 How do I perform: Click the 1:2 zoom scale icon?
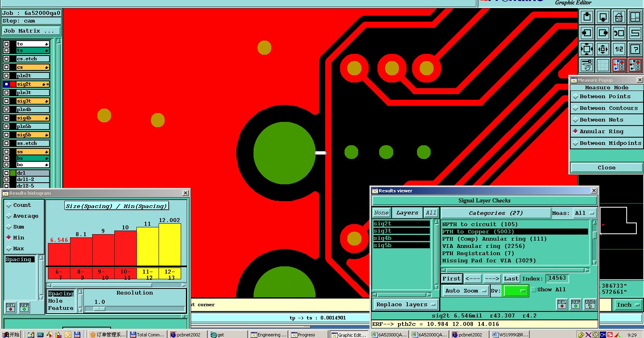coord(619,49)
